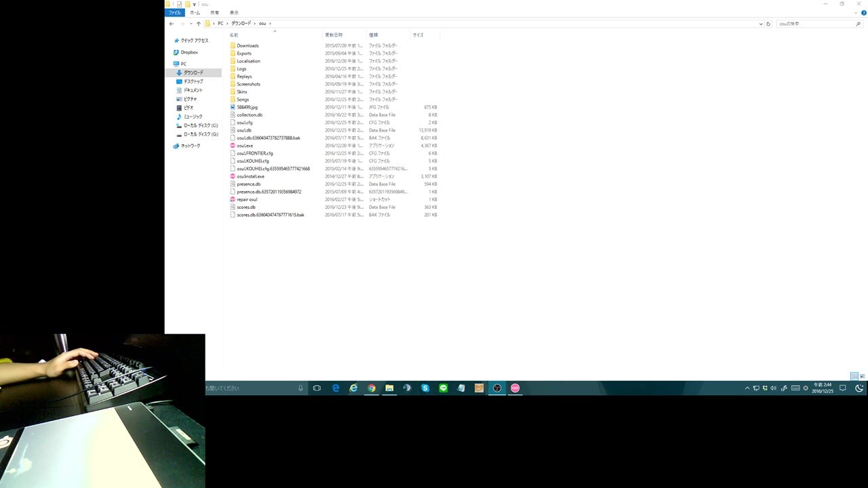This screenshot has width=868, height=488.
Task: Click the New Folder quick toolbar icon
Action: pyautogui.click(x=187, y=4)
